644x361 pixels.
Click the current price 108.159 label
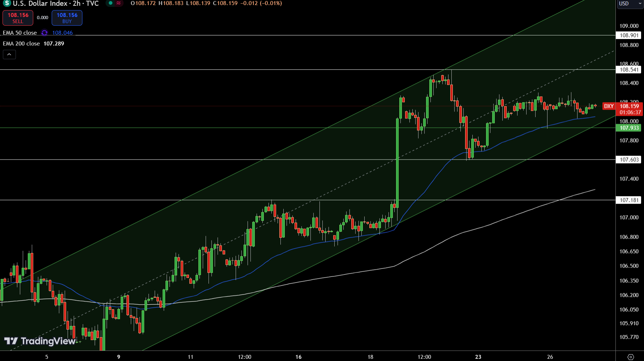click(x=629, y=106)
